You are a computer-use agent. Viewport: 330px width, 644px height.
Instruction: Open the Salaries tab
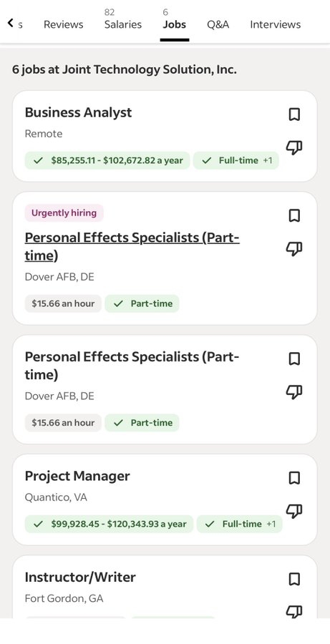click(123, 20)
